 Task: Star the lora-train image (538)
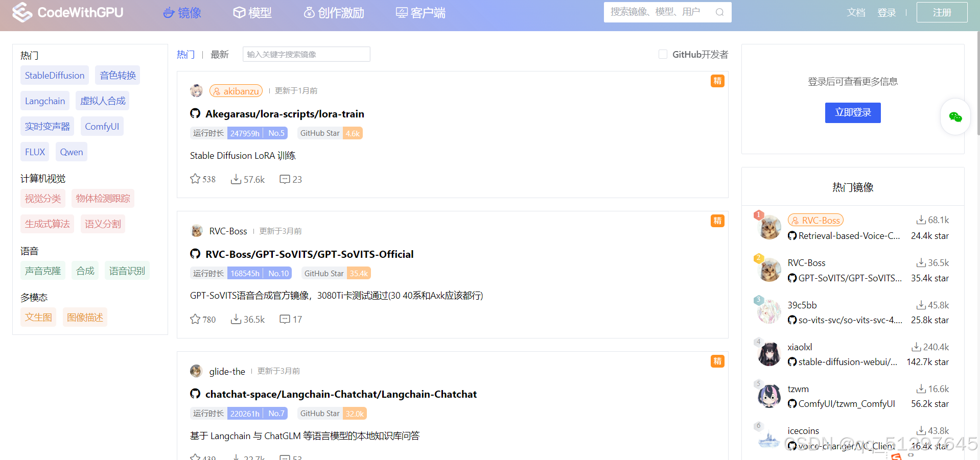(195, 179)
